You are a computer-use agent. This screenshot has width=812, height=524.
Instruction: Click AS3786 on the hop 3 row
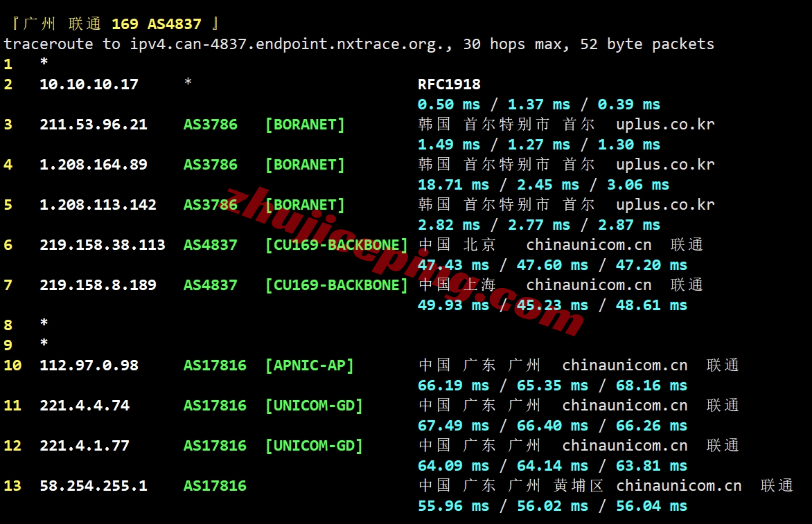[x=210, y=125]
